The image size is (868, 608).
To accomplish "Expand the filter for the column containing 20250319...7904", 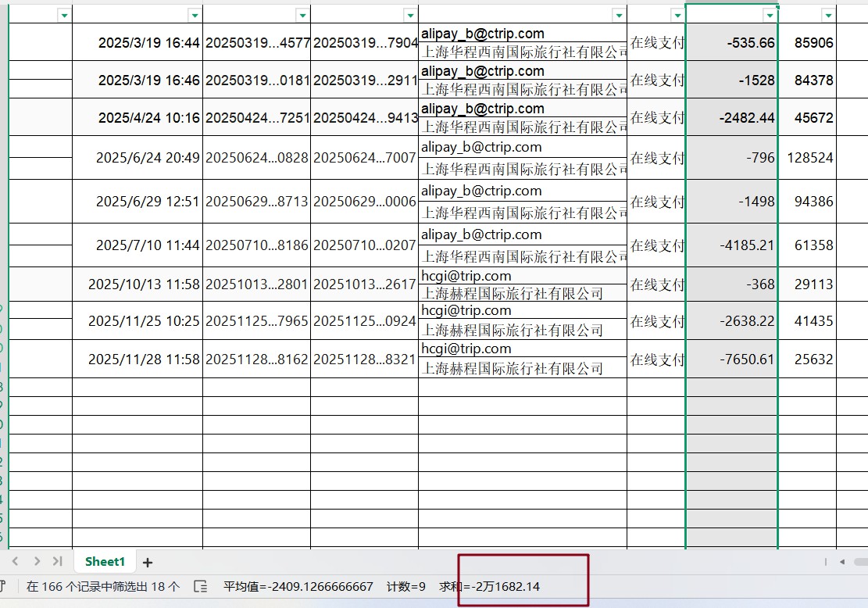I will pyautogui.click(x=409, y=16).
